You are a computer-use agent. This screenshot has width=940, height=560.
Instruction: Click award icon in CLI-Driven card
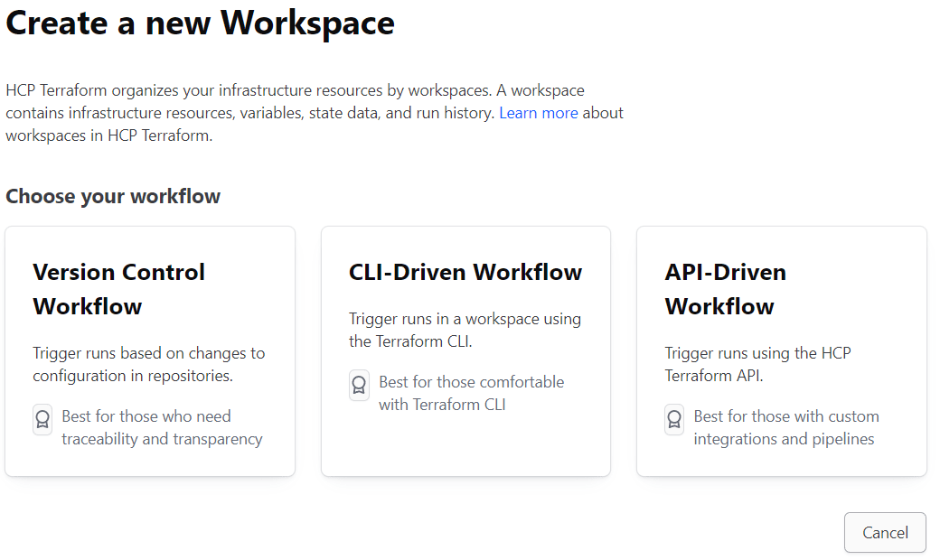(x=359, y=385)
